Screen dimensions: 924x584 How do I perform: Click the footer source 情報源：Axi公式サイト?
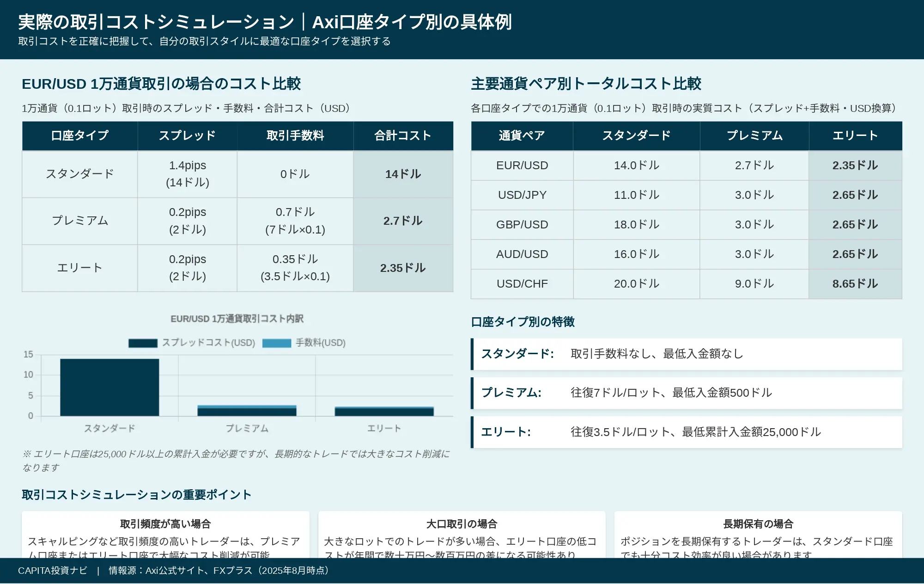click(x=156, y=571)
